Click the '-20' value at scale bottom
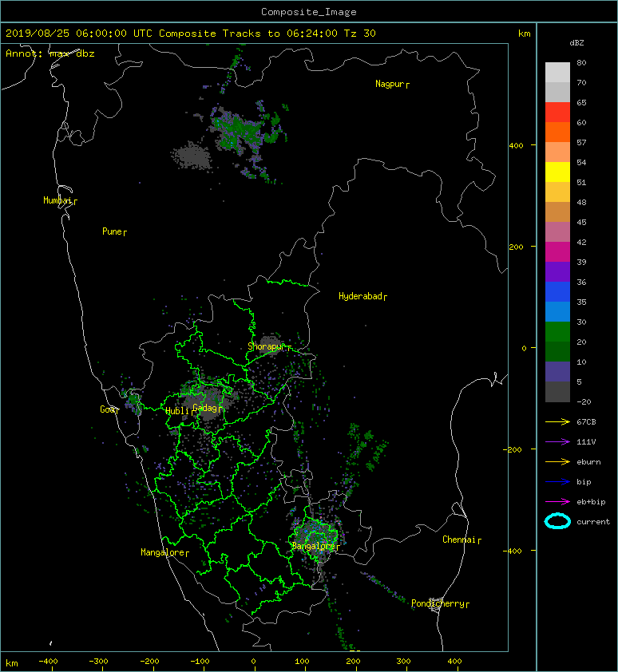618x672 pixels. [x=584, y=402]
